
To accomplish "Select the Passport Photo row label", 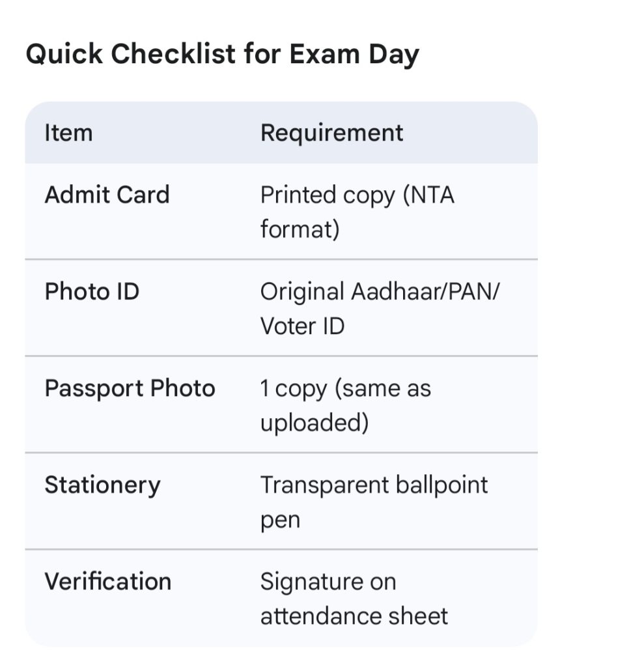I will 130,388.
